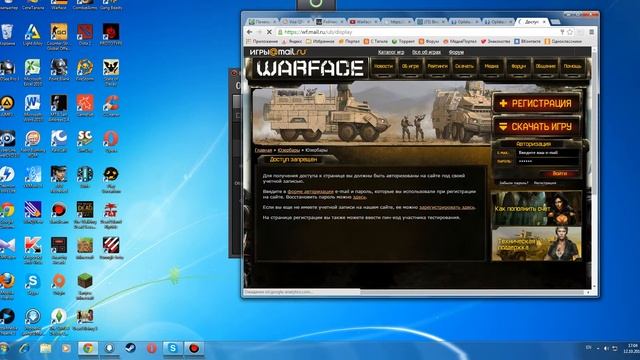Open Internet Explorer from the taskbar
This screenshot has width=640, height=360.
tap(24, 349)
